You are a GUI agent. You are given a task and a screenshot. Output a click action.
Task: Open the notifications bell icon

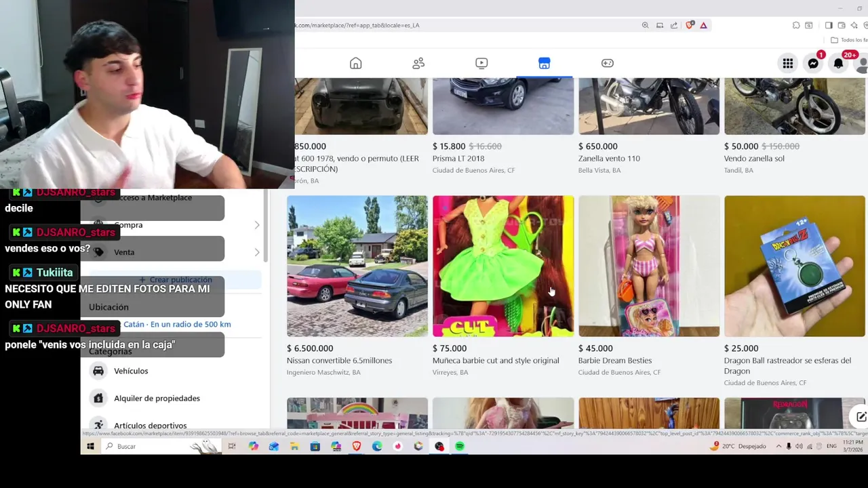pyautogui.click(x=839, y=63)
